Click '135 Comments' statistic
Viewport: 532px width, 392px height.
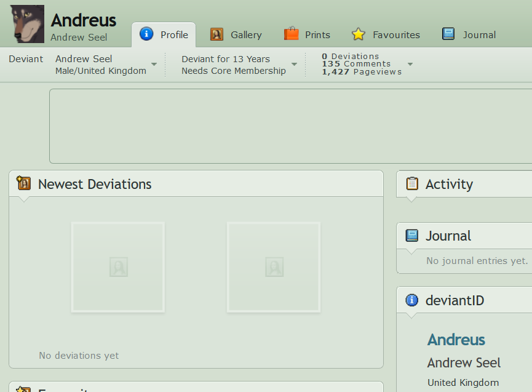356,64
